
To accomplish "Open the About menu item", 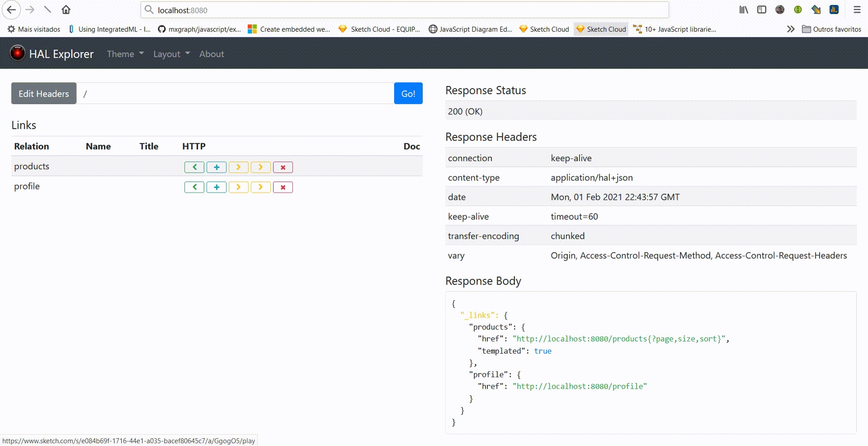I will pyautogui.click(x=212, y=54).
